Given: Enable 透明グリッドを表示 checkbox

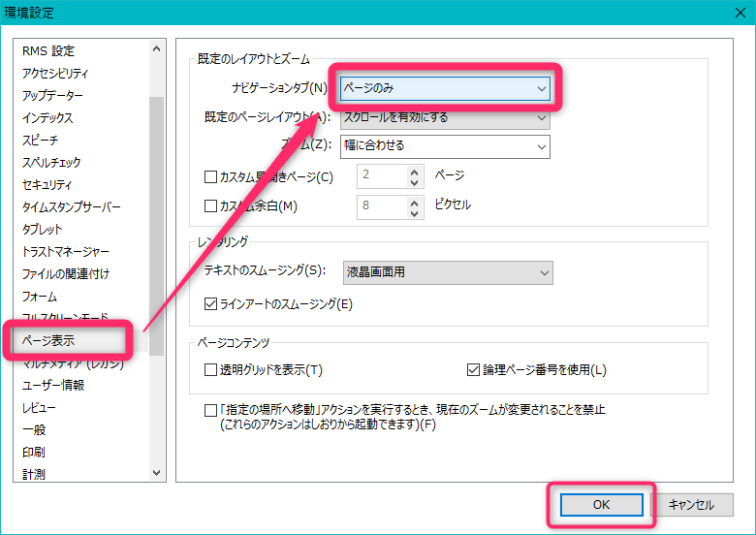Looking at the screenshot, I should [x=211, y=370].
